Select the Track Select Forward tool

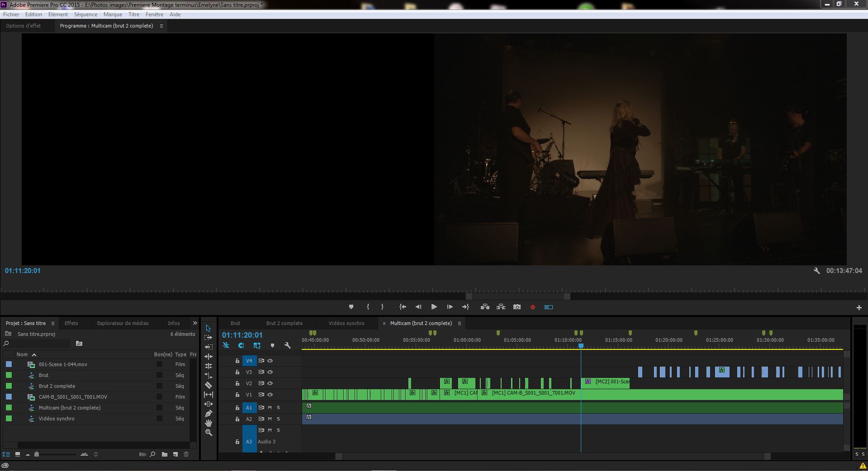(x=208, y=338)
